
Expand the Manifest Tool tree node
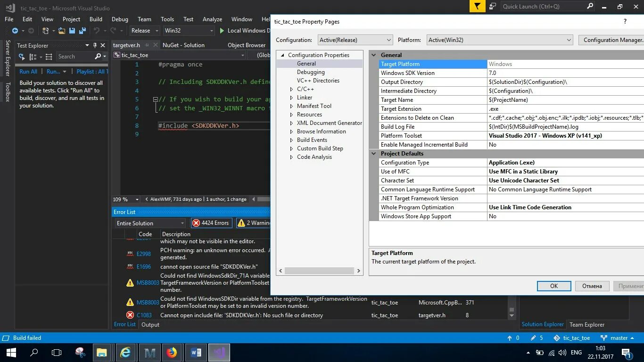click(x=292, y=106)
